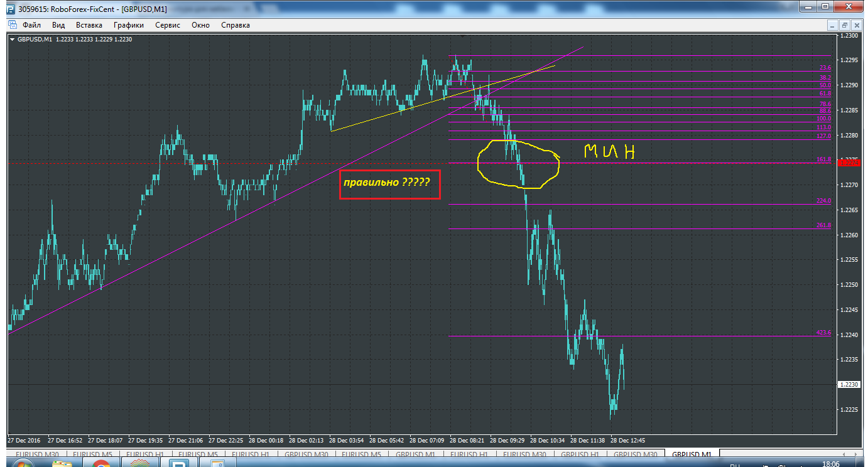Click the 28 Dec 08:21 time label
The height and width of the screenshot is (467, 868).
coord(467,440)
